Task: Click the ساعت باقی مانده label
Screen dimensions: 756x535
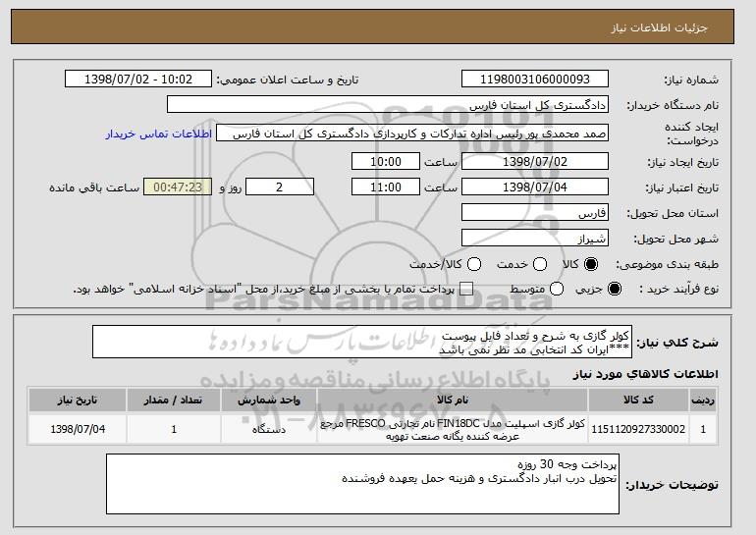Action: click(x=94, y=187)
